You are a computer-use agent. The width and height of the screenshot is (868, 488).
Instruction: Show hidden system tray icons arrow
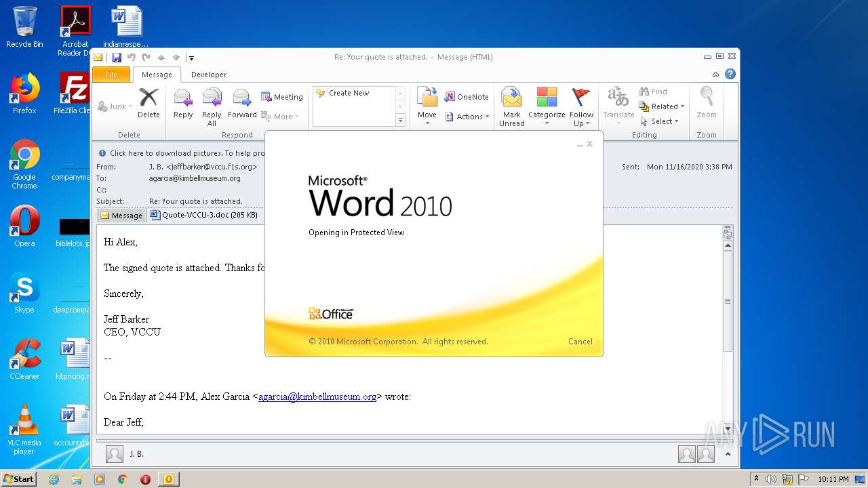click(756, 479)
